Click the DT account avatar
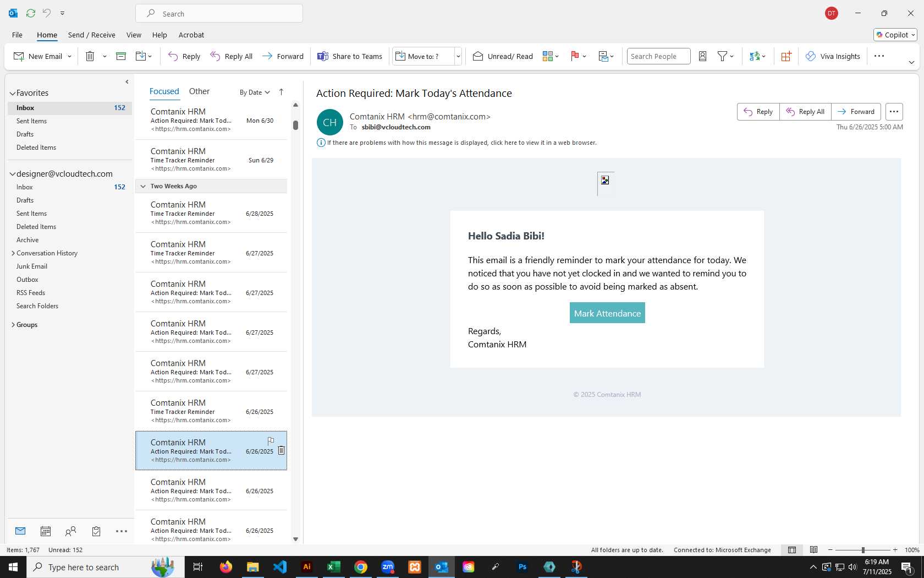Viewport: 924px width, 578px height. tap(832, 13)
